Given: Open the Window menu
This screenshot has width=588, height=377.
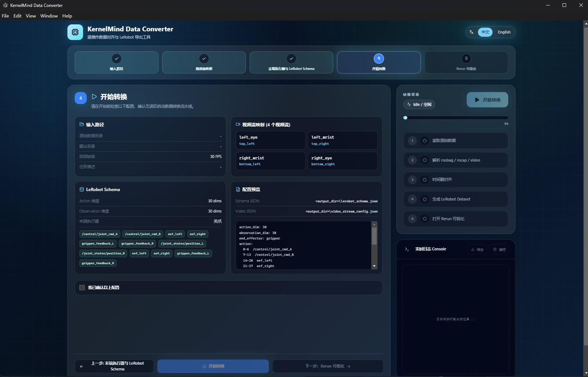Looking at the screenshot, I should pos(49,16).
